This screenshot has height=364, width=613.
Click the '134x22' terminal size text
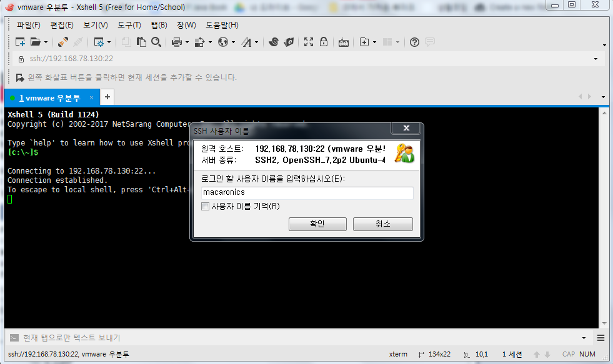point(439,354)
